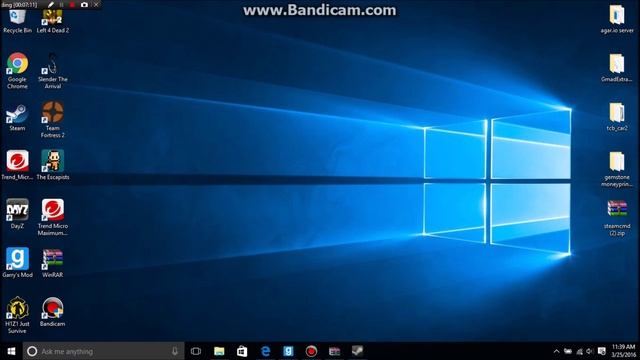This screenshot has width=640, height=360.
Task: Open the taskbar clock and calendar
Action: pos(623,351)
